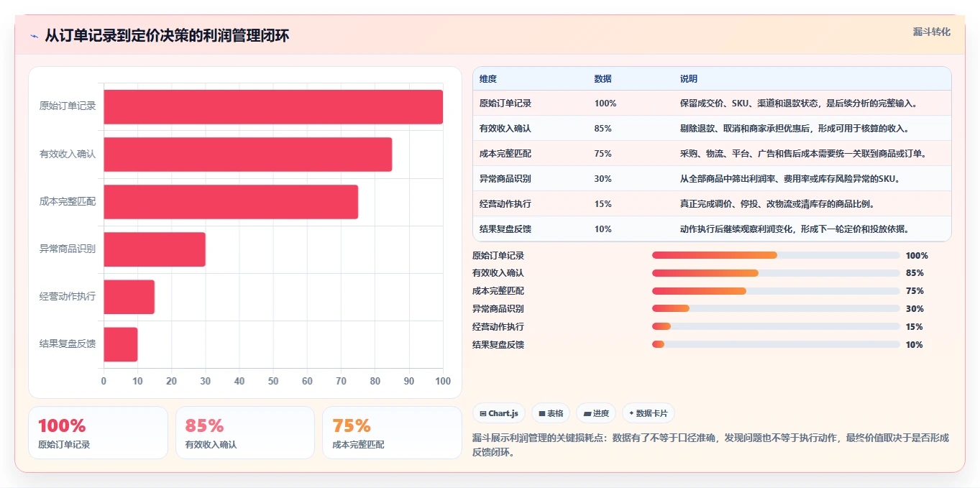Viewport: 980px width, 488px height.
Task: Select the Chart.js tag chip
Action: 499,413
